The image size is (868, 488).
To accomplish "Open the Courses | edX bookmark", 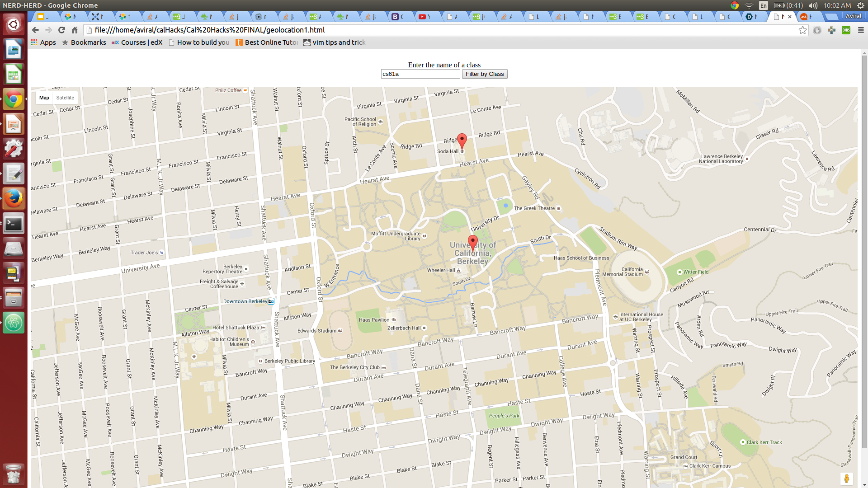I will 137,42.
